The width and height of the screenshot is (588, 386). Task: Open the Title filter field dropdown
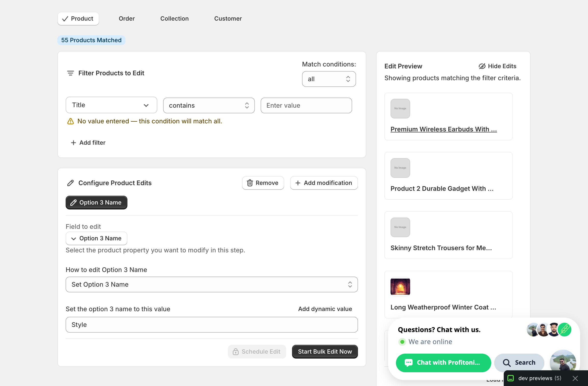point(111,105)
